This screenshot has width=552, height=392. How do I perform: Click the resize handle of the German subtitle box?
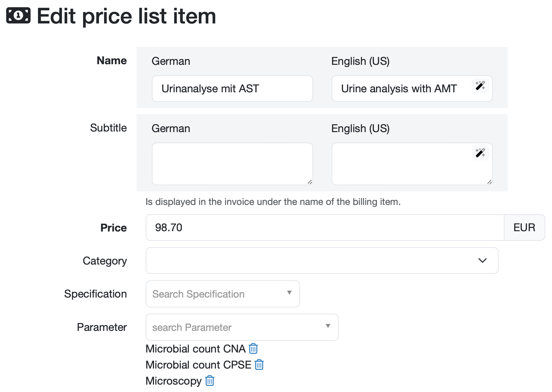click(x=310, y=182)
